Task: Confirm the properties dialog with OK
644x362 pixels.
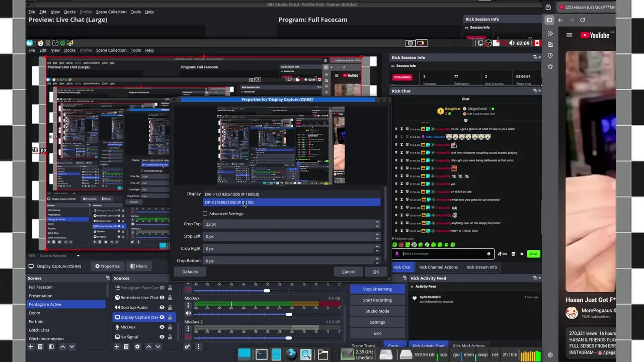Action: point(376,272)
